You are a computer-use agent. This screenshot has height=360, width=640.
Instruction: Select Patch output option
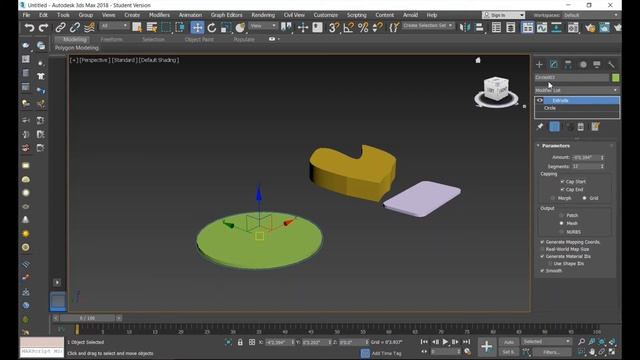click(x=562, y=215)
